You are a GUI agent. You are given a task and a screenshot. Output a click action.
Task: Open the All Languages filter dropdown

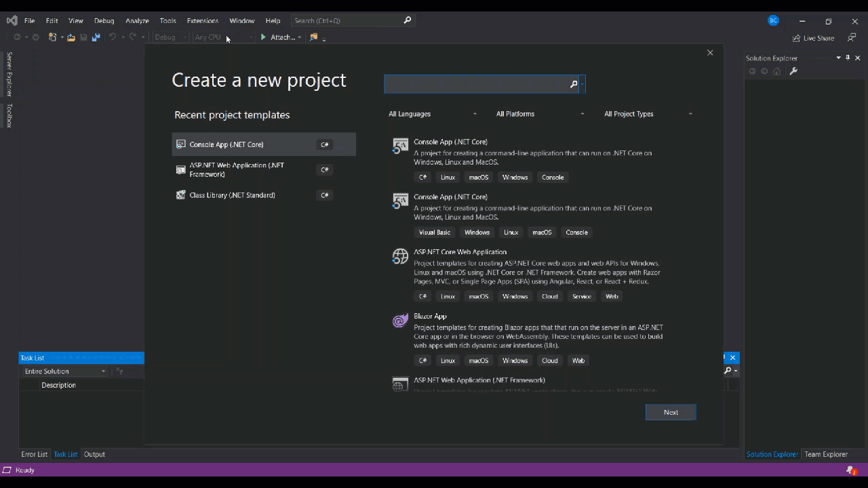(x=433, y=114)
